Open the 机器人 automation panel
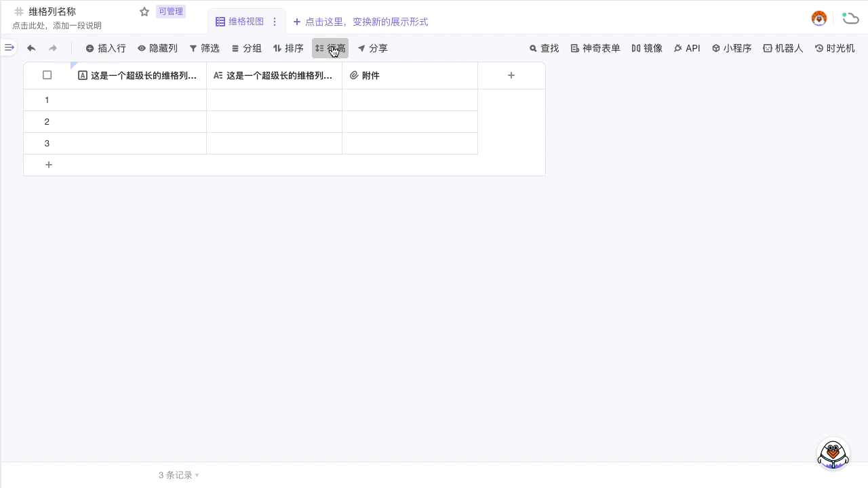This screenshot has width=868, height=488. (x=783, y=48)
